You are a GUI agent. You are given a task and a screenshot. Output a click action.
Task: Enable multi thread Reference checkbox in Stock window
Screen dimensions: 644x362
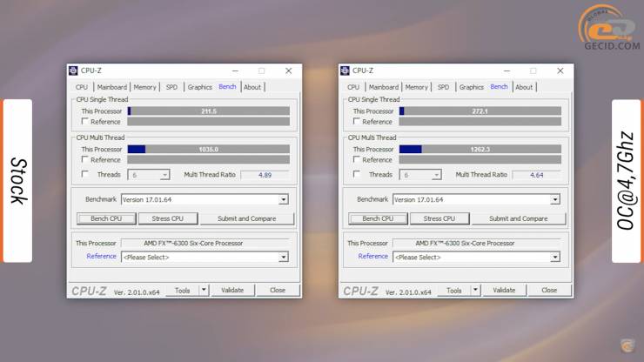pyautogui.click(x=84, y=159)
